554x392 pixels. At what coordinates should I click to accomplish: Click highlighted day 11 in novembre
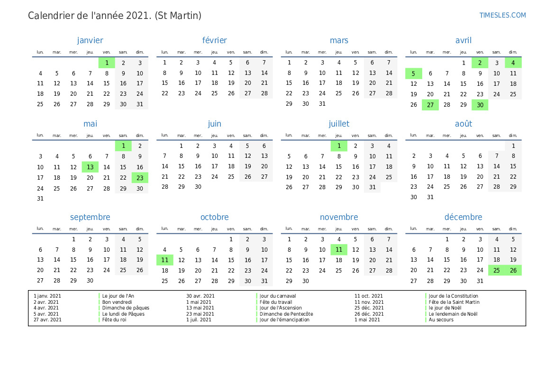(x=339, y=249)
